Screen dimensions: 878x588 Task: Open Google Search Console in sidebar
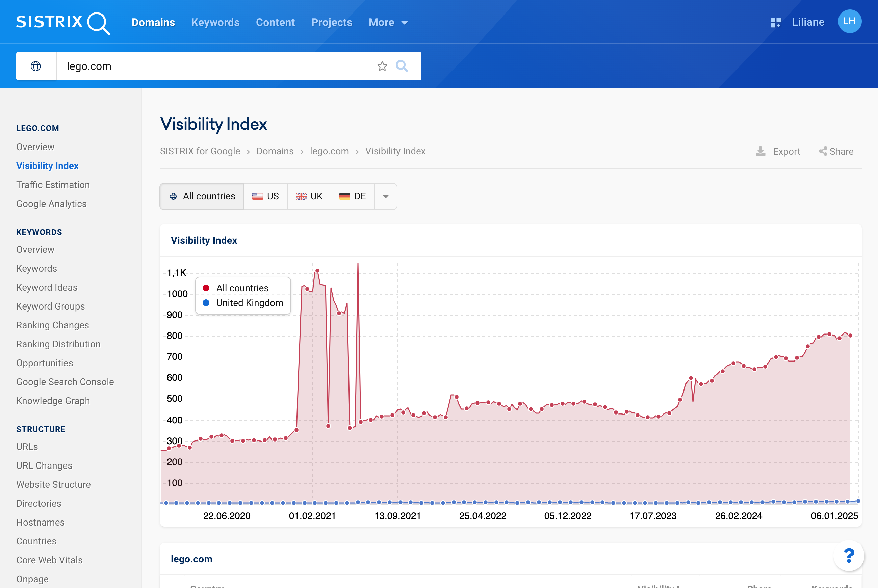point(65,382)
